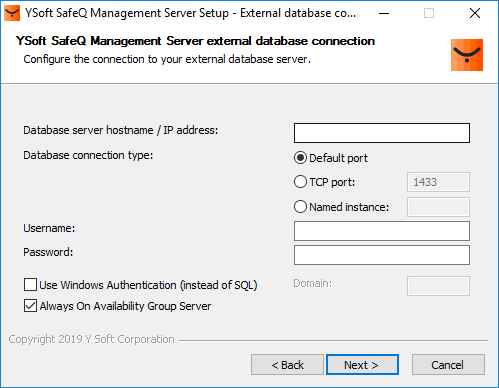Proceed using the Next > button
499x388 pixels.
tap(362, 365)
